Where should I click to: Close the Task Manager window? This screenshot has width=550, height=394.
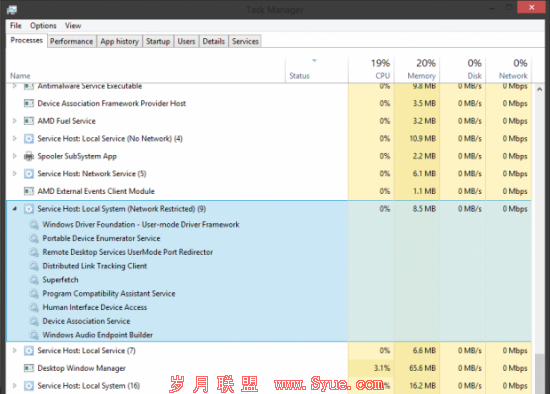click(x=531, y=7)
